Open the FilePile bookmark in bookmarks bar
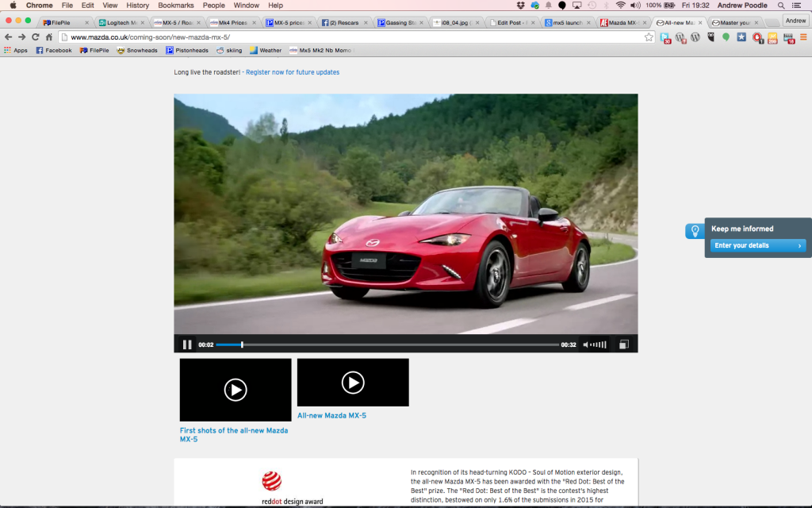This screenshot has width=812, height=508. (94, 50)
